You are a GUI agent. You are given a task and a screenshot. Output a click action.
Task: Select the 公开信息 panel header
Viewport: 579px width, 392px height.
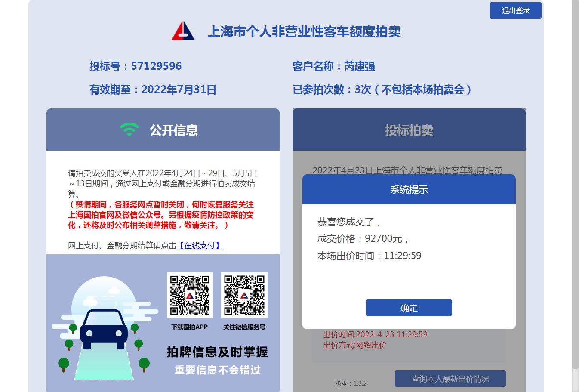[x=163, y=130]
